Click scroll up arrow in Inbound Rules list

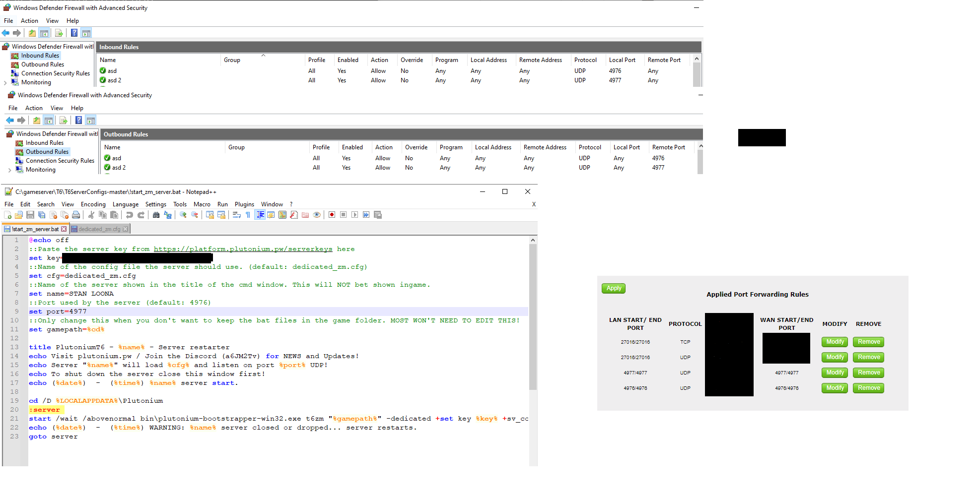click(x=697, y=59)
